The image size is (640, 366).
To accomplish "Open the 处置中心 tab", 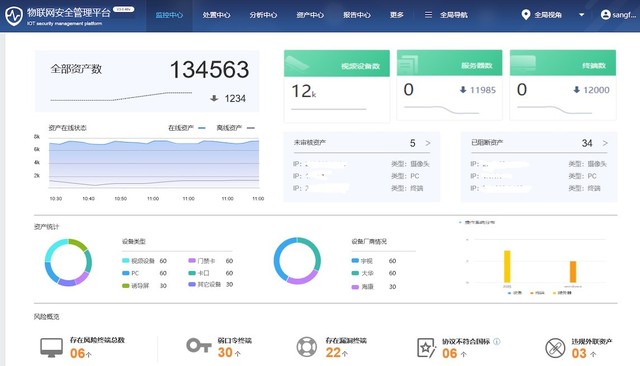I will (216, 15).
